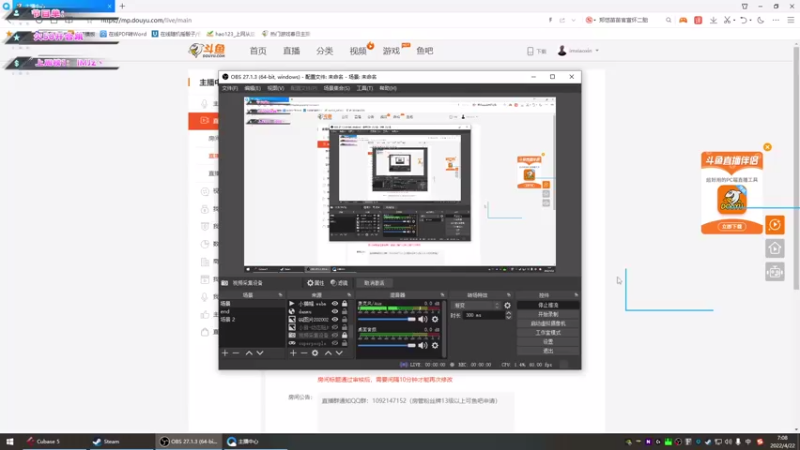Pop out the sources dock via its header icon
800x450 pixels.
point(349,295)
